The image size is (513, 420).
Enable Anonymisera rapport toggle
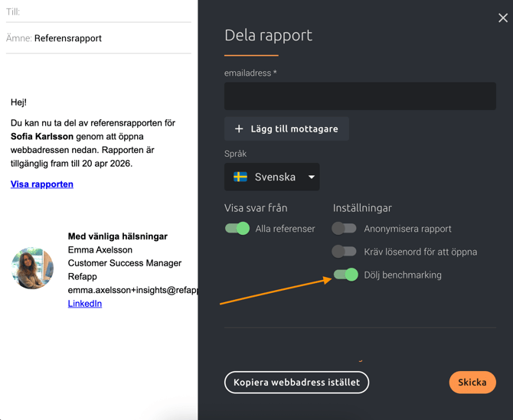click(x=344, y=228)
